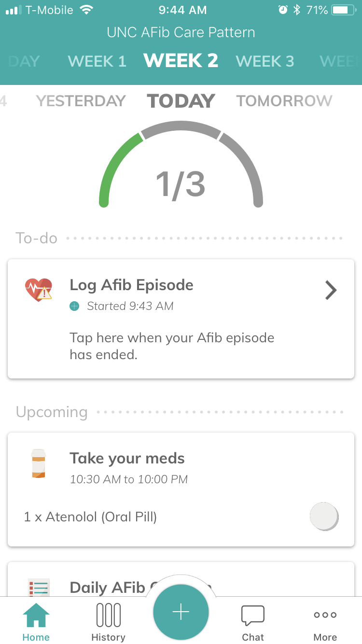Screen dimensions: 362x644
Task: Mark Atenolol pill as taken
Action: click(x=323, y=516)
